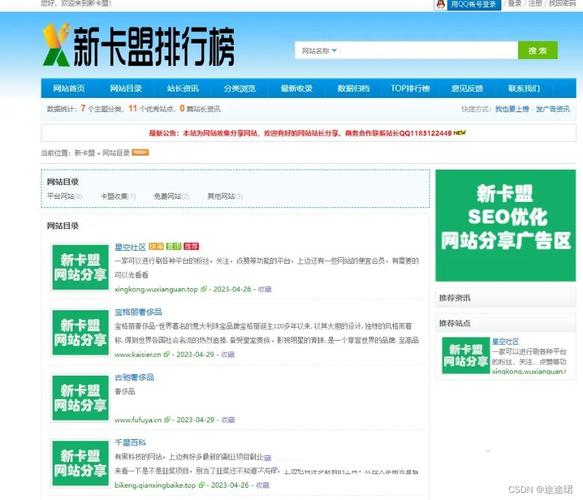The image size is (583, 500).
Task: Open the 网站首页 navigation item
Action: pyautogui.click(x=69, y=88)
